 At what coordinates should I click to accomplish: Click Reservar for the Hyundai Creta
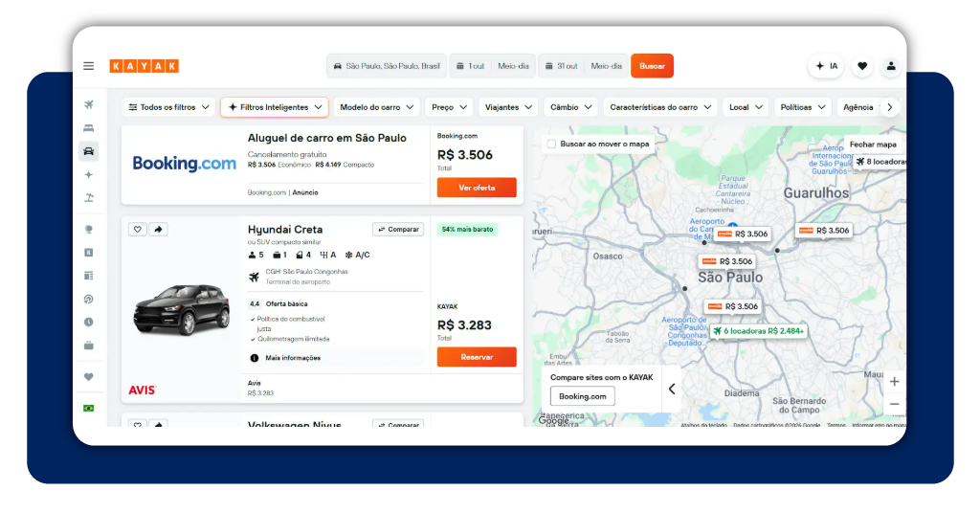pos(477,357)
